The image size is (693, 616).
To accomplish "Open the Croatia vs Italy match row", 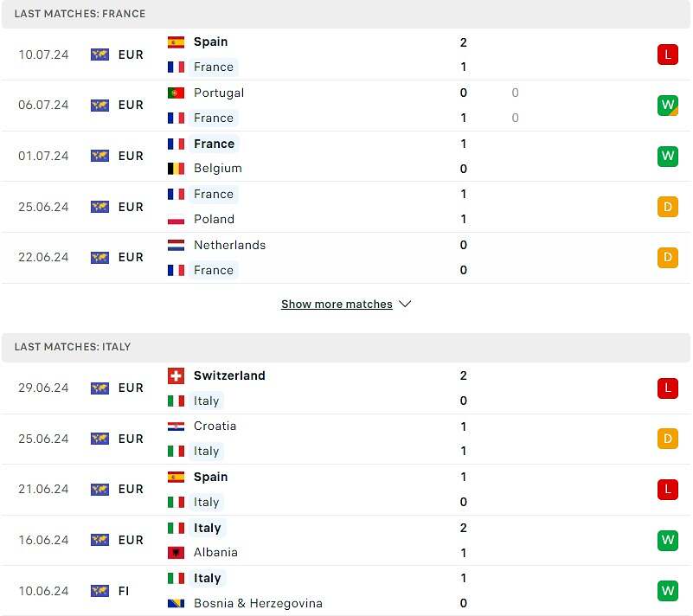I will pos(346,439).
